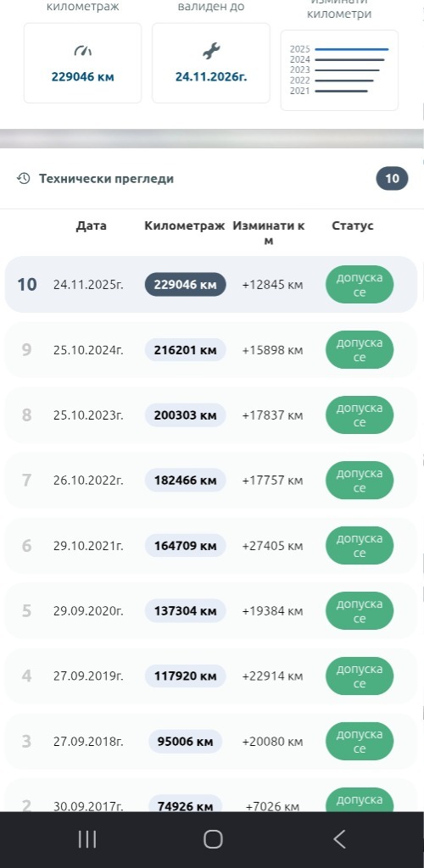424x868 pixels.
Task: Click допуска се status for 25.10.2024г.
Action: coord(360,350)
